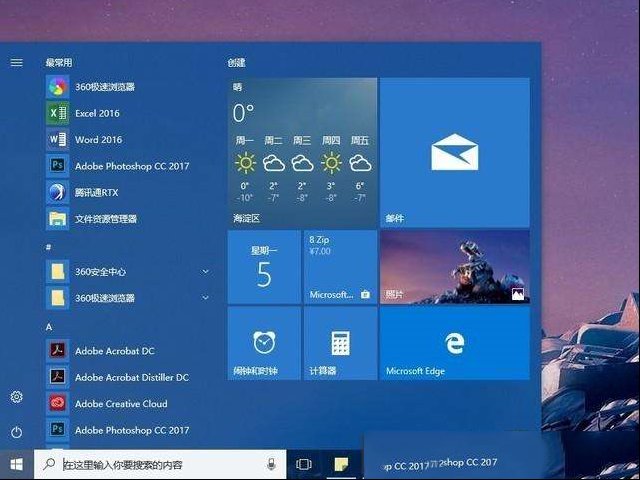Click the search box in taskbar
640x480 pixels.
point(160,464)
